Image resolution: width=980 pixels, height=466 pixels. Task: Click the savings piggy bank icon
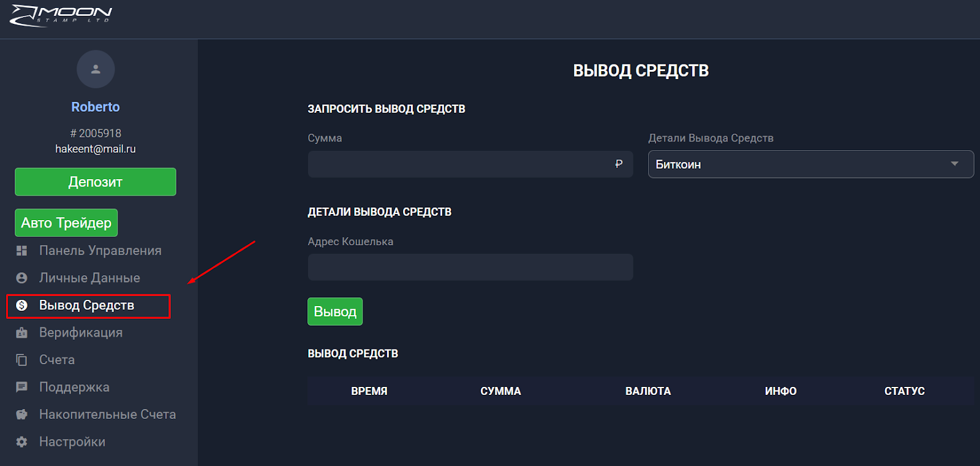pos(22,414)
